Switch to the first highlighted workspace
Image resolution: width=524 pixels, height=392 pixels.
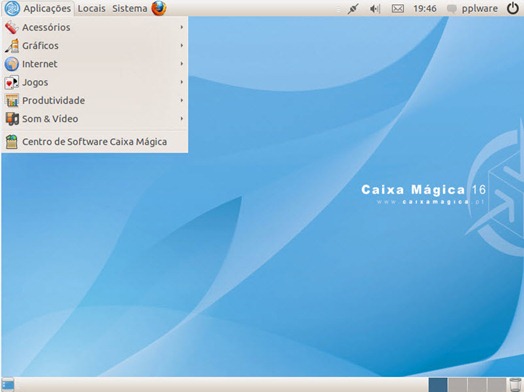(438, 385)
